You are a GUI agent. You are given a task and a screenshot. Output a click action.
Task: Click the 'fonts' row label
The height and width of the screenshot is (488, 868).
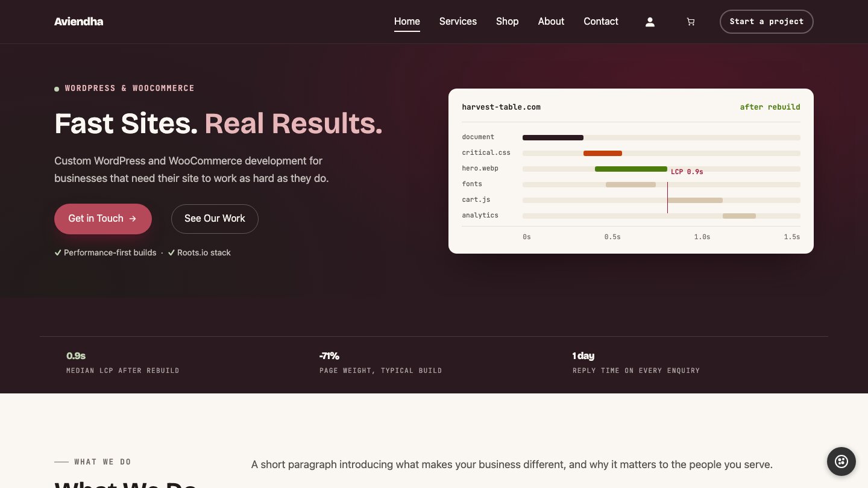point(472,184)
